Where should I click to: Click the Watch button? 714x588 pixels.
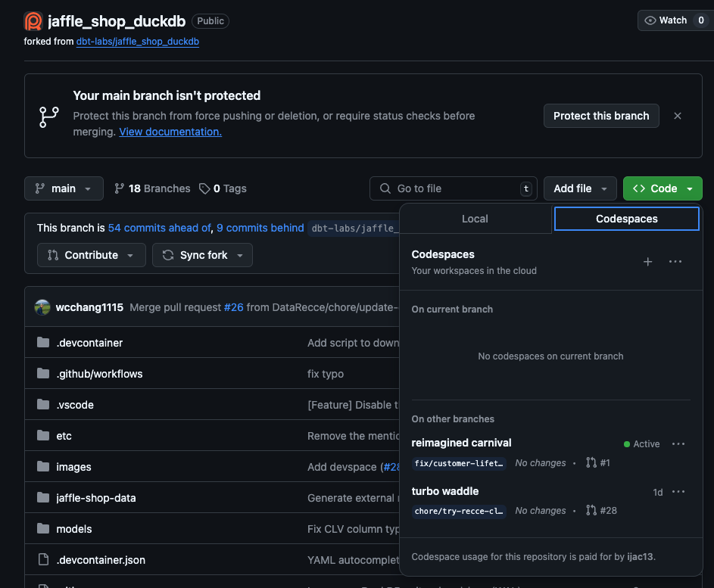coord(675,20)
